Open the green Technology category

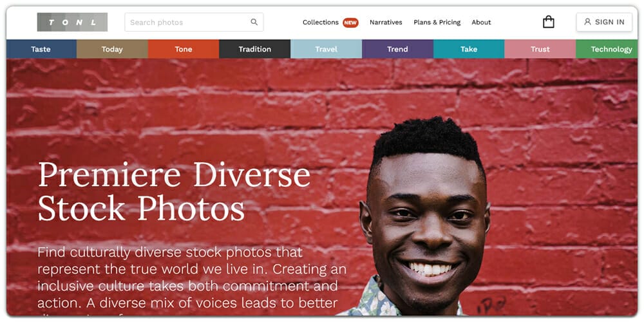(x=607, y=50)
